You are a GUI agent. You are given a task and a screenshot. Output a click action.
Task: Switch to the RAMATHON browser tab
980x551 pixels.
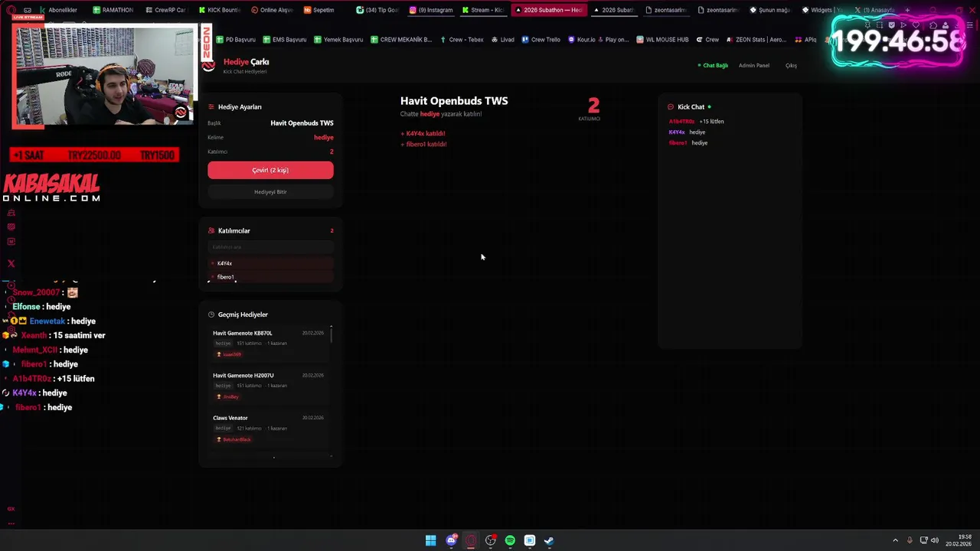pyautogui.click(x=113, y=10)
